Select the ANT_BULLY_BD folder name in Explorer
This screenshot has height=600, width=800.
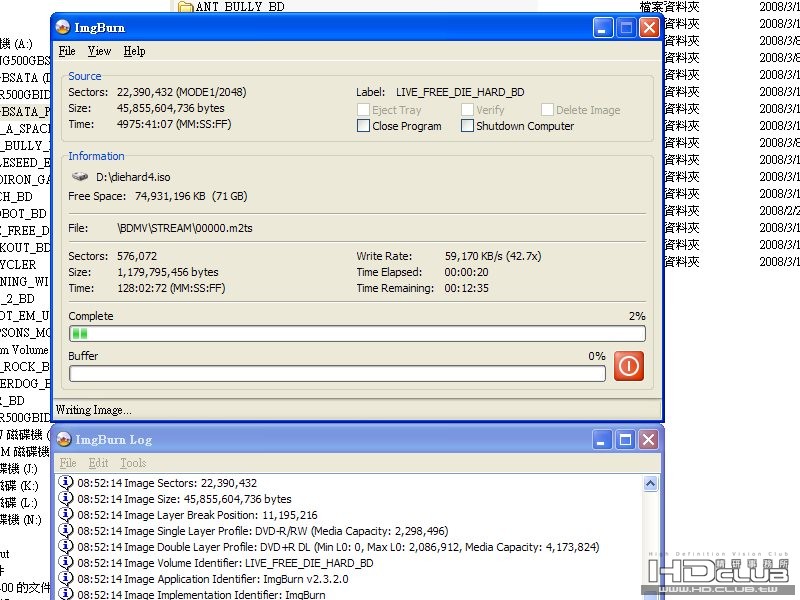240,7
